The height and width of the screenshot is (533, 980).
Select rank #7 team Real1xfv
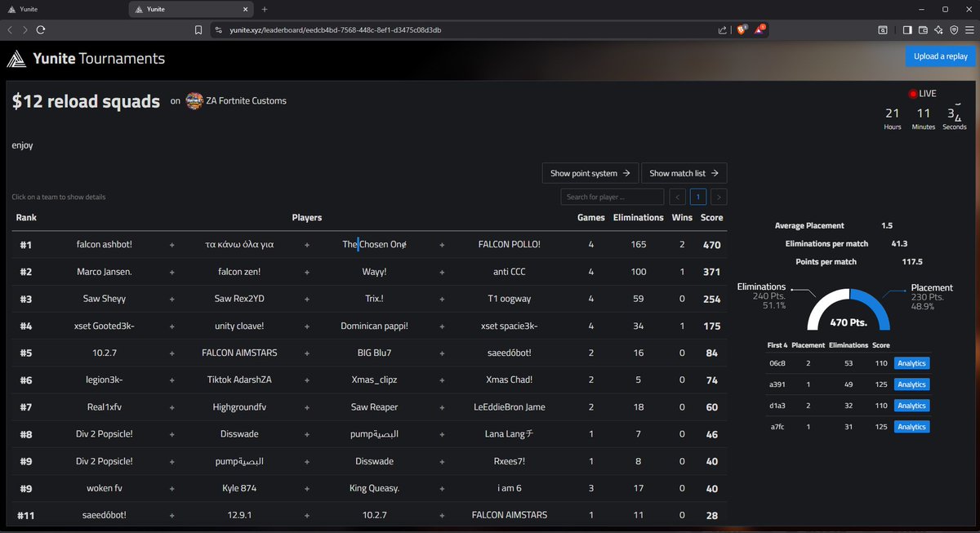[x=369, y=406]
